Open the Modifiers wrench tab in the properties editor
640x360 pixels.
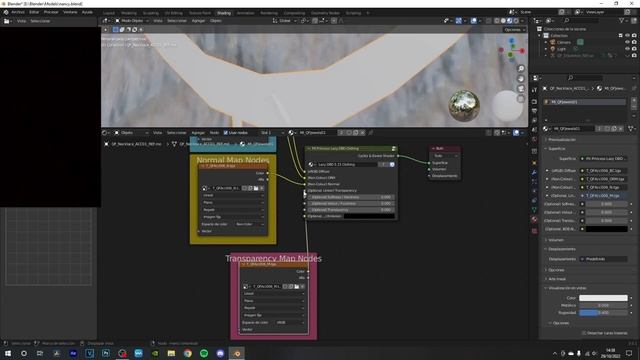pos(534,172)
